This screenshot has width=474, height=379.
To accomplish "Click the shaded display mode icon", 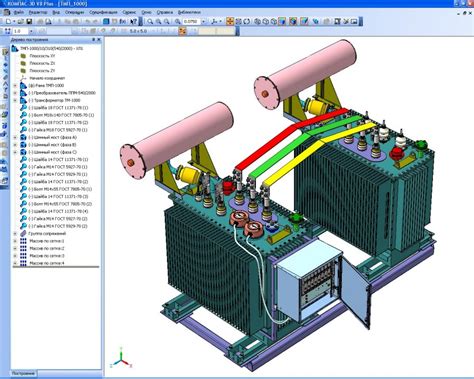I will point(282,22).
